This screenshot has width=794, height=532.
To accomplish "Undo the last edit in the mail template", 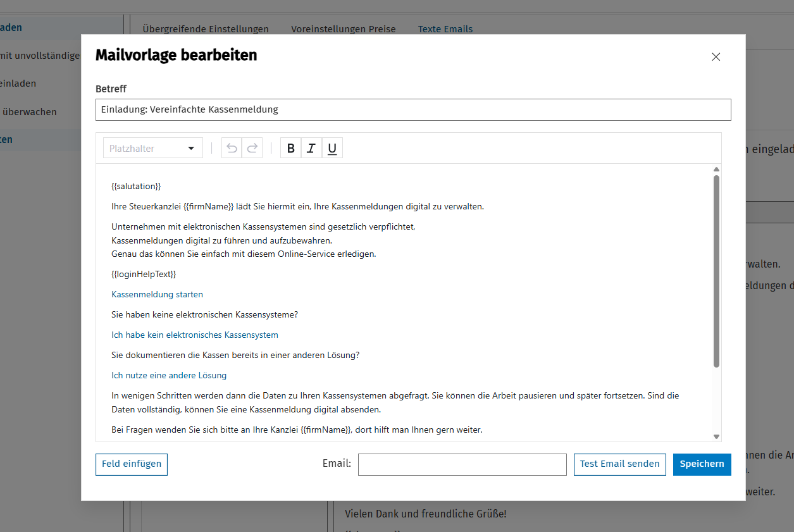I will 232,148.
